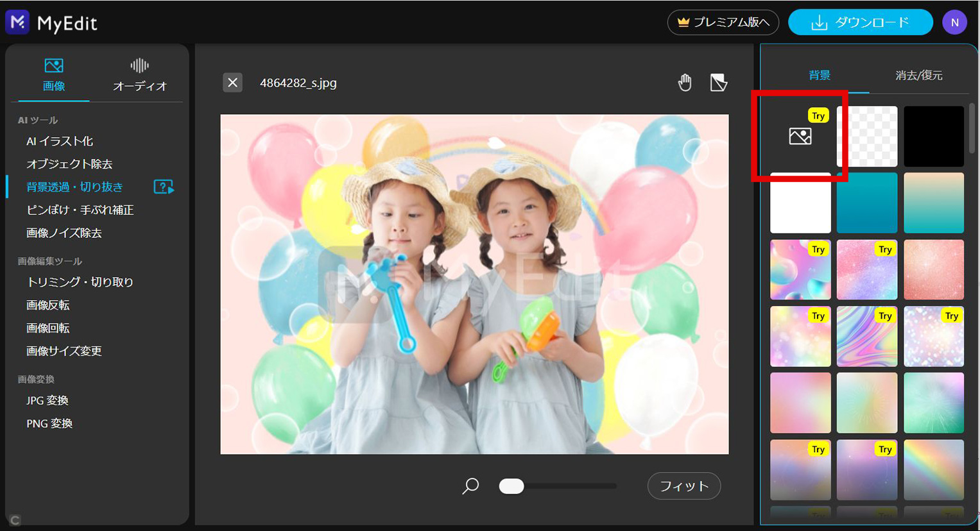Pick the coral pink sparkle background
Image resolution: width=980 pixels, height=531 pixels.
(x=934, y=269)
